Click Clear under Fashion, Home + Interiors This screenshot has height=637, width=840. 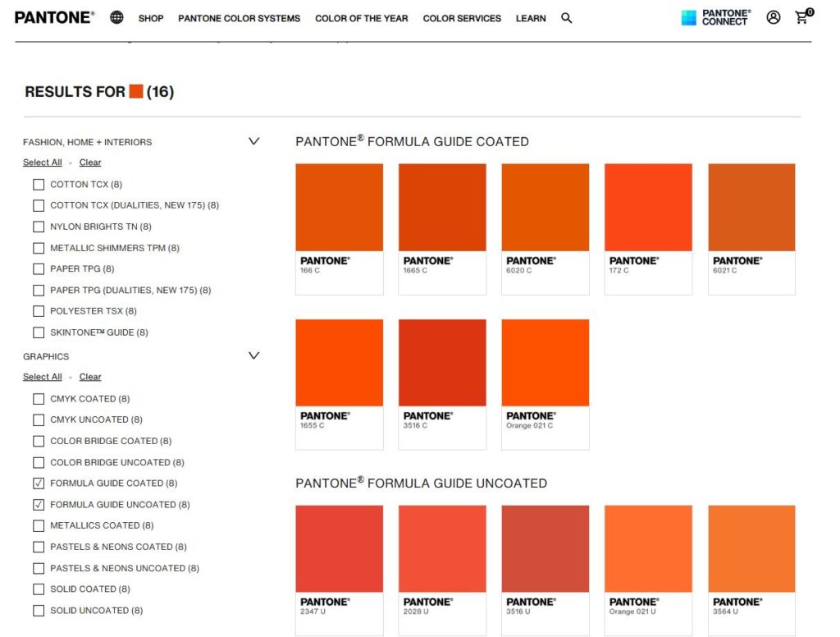(90, 163)
